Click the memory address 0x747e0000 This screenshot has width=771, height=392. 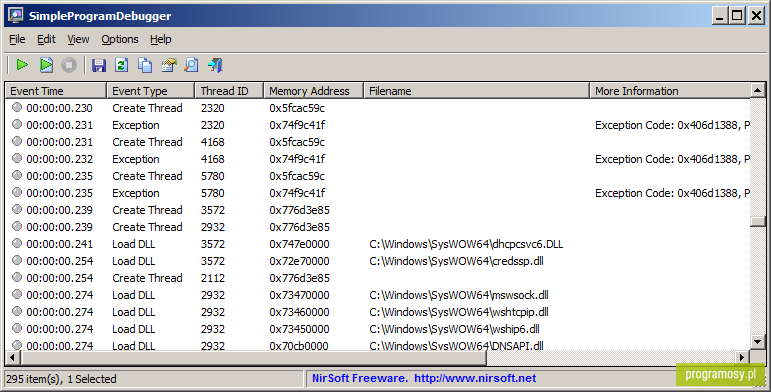[299, 244]
